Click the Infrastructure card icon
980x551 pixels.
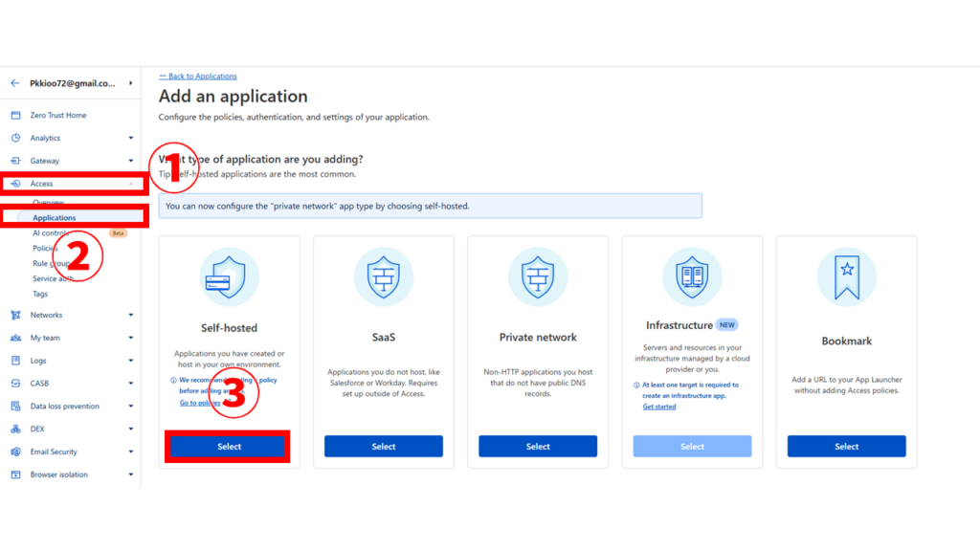click(x=692, y=276)
